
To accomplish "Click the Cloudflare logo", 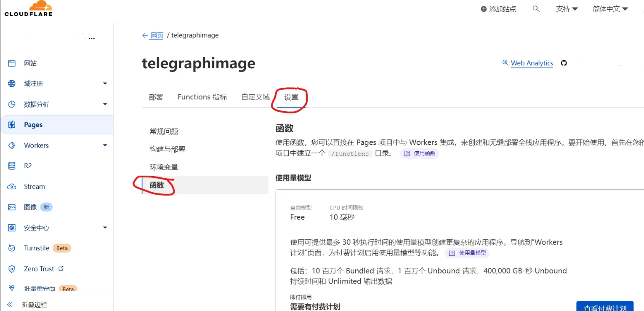I will 29,8.
